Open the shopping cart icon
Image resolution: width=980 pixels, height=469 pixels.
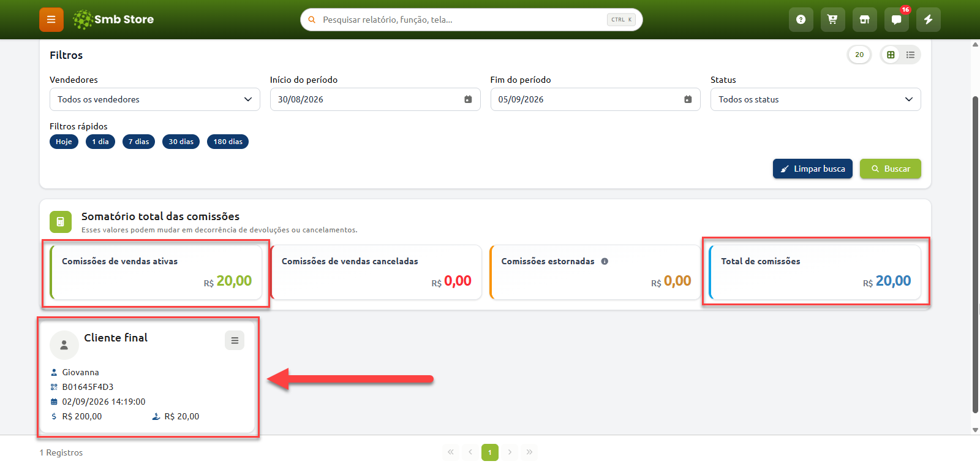point(832,20)
